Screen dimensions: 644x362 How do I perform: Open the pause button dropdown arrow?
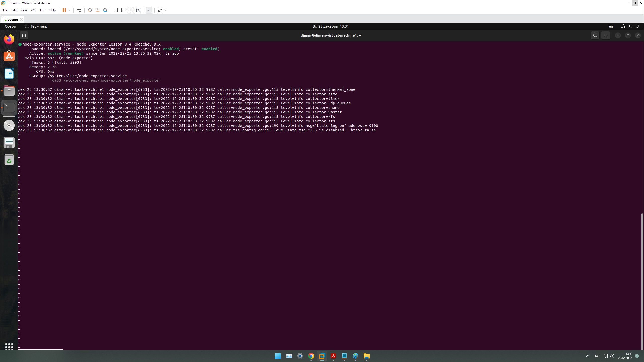pos(69,10)
